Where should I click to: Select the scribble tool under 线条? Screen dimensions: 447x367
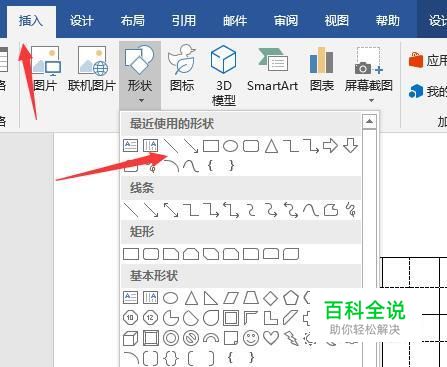pos(351,210)
